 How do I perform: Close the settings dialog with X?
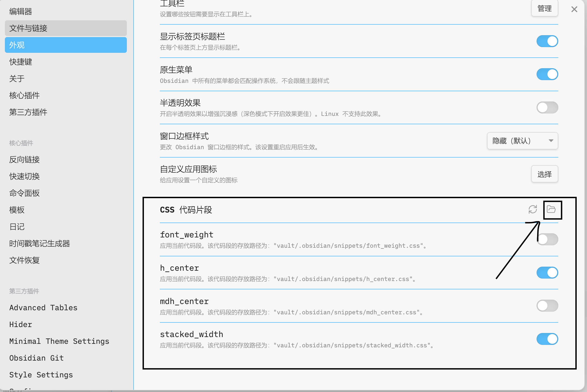[x=574, y=9]
